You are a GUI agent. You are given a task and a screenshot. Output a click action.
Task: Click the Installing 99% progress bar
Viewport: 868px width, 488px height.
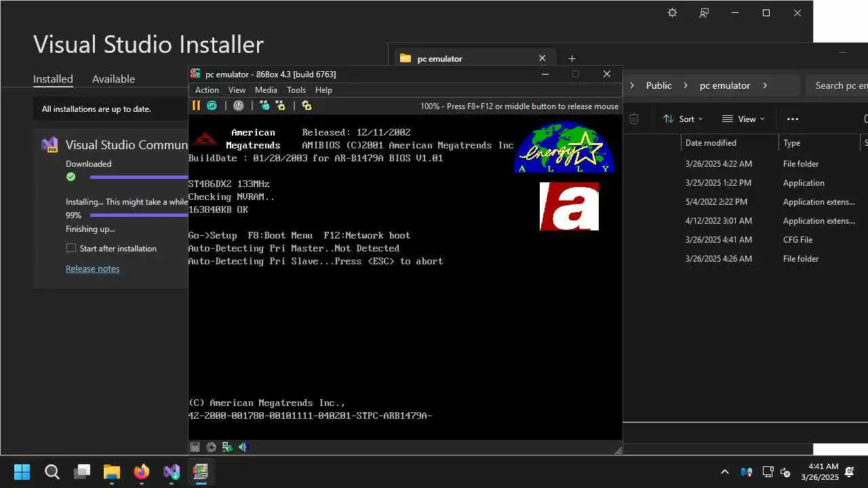pyautogui.click(x=139, y=215)
